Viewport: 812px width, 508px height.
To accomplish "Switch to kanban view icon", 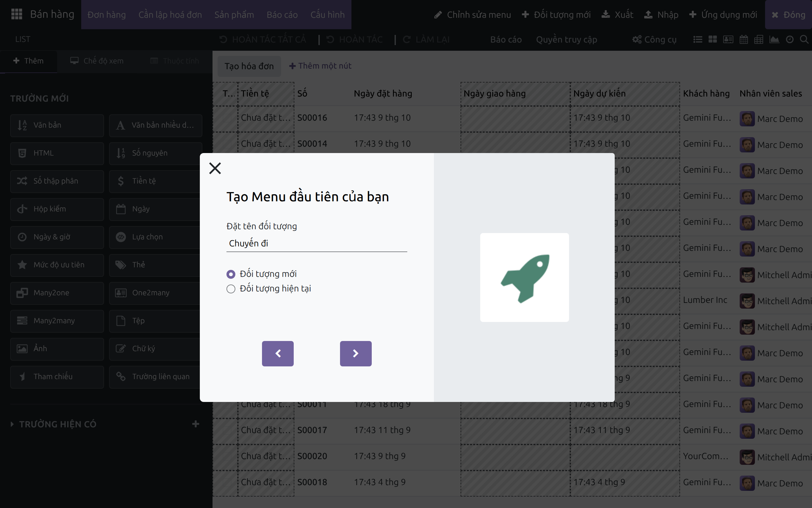I will tap(713, 39).
